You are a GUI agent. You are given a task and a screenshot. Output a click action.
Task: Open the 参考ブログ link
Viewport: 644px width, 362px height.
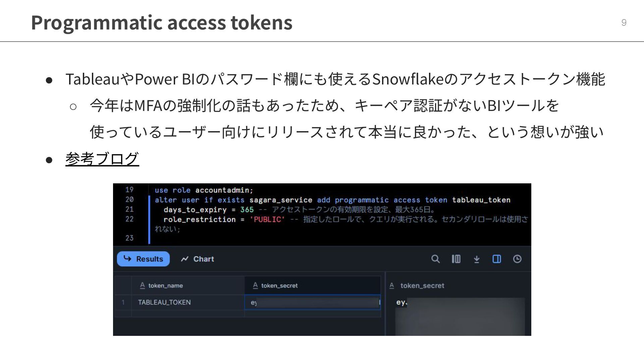point(102,159)
